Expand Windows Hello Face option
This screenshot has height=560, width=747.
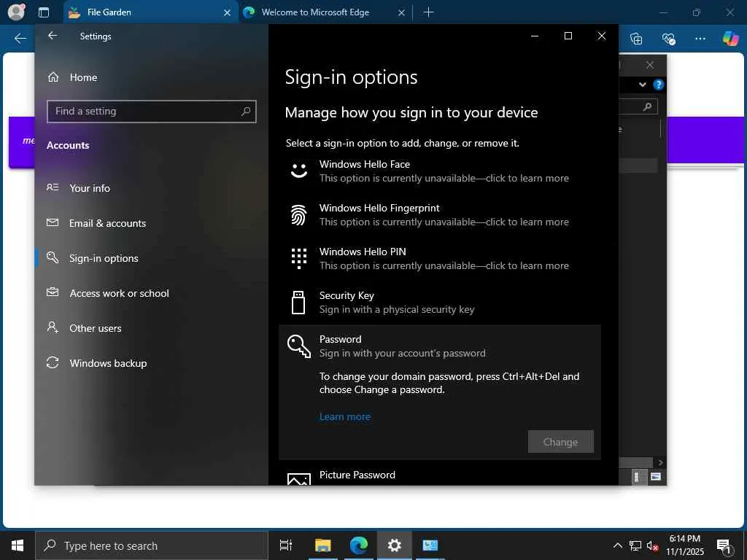[x=439, y=171]
